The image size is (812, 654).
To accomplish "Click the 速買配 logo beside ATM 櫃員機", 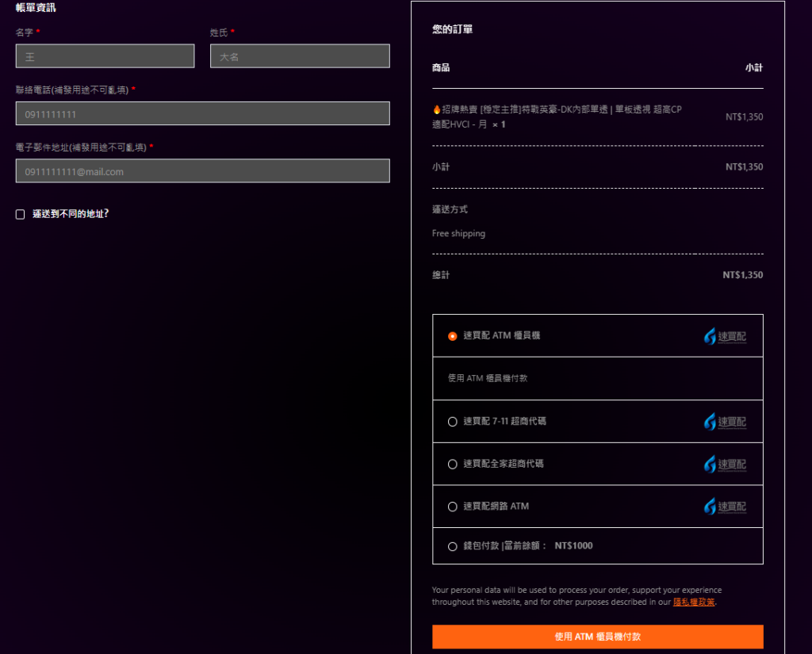I will [x=725, y=337].
